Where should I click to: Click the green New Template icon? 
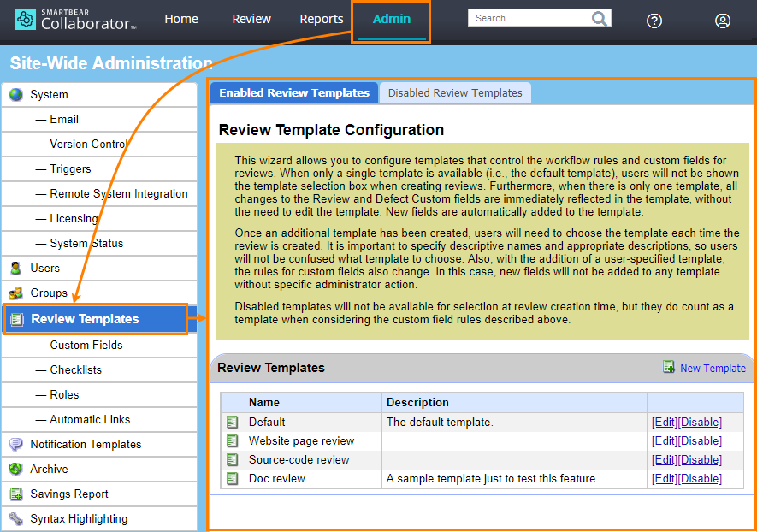pyautogui.click(x=670, y=368)
